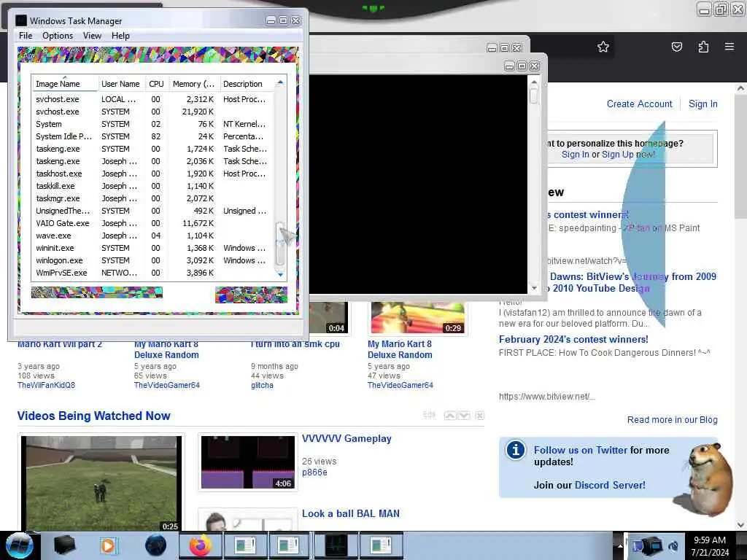Open the Firefox extensions puzzle icon
747x560 pixels.
[703, 47]
